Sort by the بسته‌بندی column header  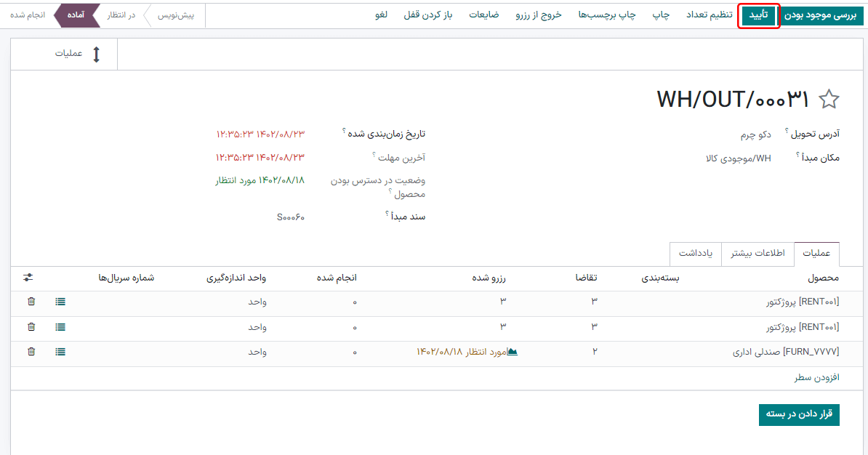[660, 278]
